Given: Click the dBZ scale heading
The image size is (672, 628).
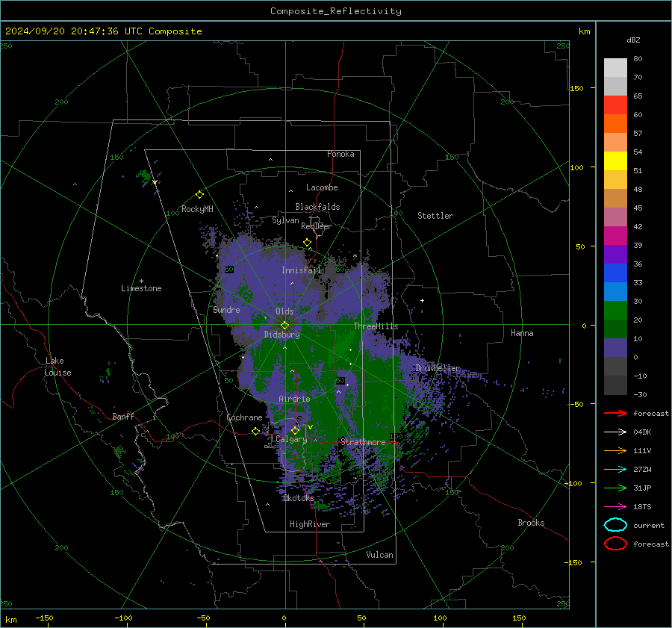Looking at the screenshot, I should coord(633,40).
